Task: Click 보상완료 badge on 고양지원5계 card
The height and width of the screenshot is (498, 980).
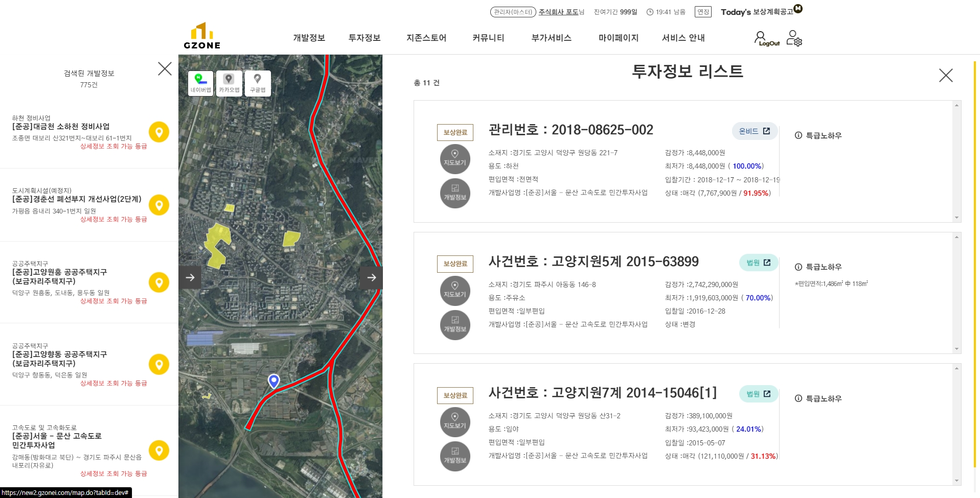Action: tap(455, 264)
